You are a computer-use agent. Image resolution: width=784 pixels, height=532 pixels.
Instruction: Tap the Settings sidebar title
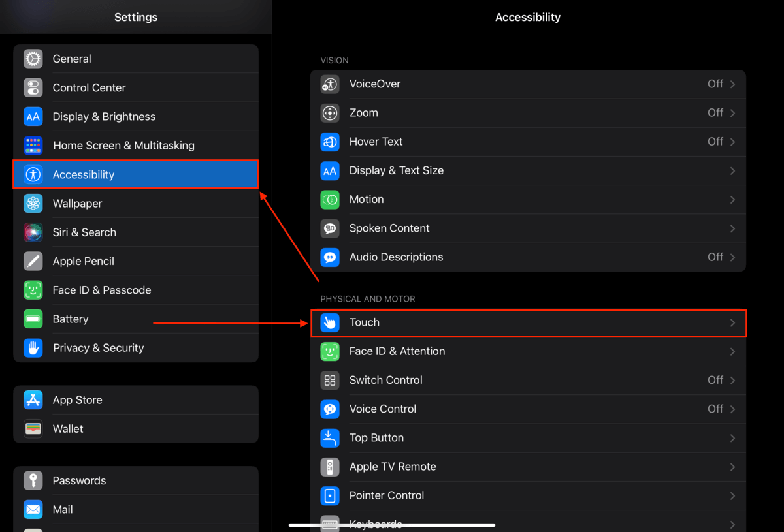click(136, 18)
